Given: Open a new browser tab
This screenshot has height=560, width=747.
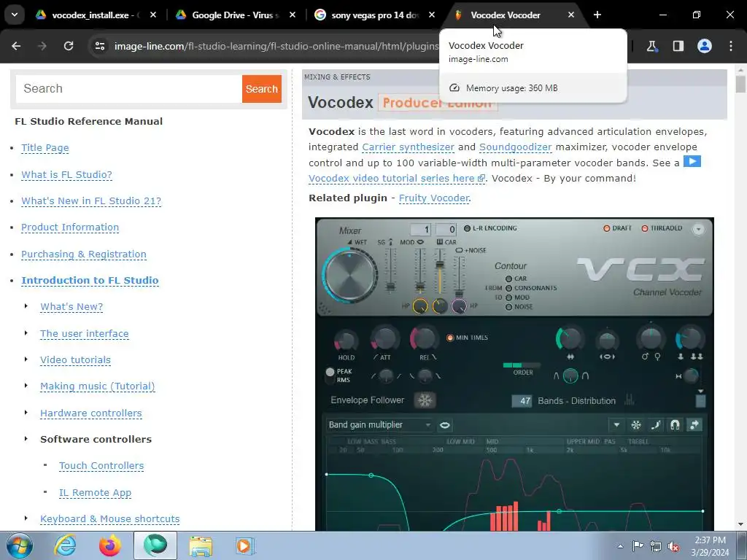Looking at the screenshot, I should pos(597,15).
